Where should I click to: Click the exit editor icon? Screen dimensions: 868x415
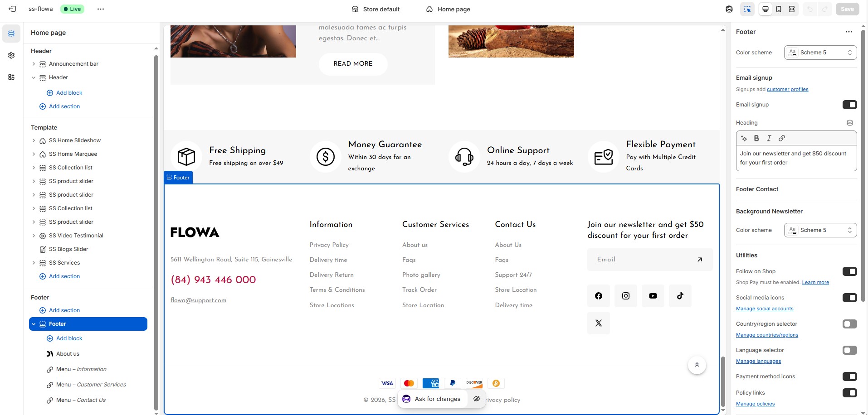(x=12, y=9)
